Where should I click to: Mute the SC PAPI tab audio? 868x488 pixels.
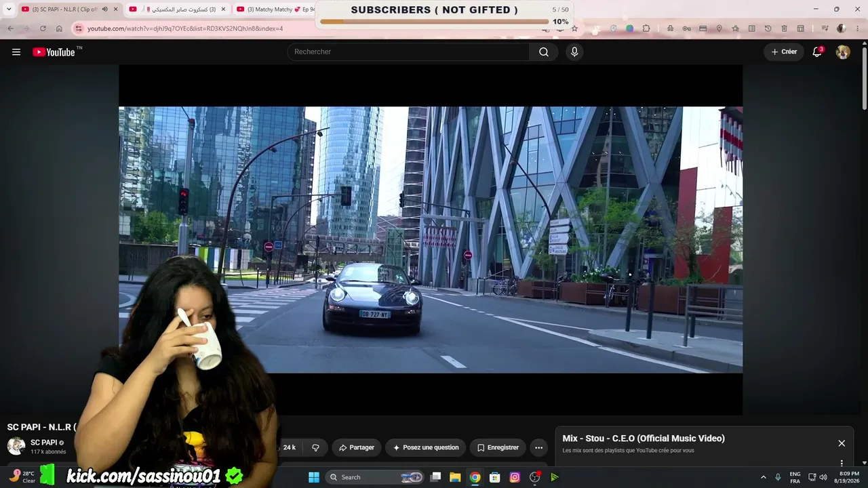pos(104,9)
